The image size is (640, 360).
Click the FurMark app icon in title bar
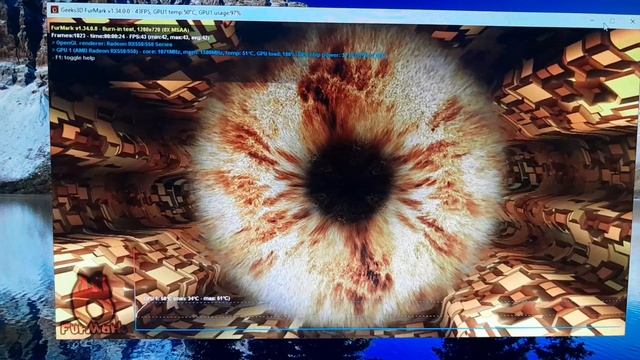pyautogui.click(x=55, y=9)
